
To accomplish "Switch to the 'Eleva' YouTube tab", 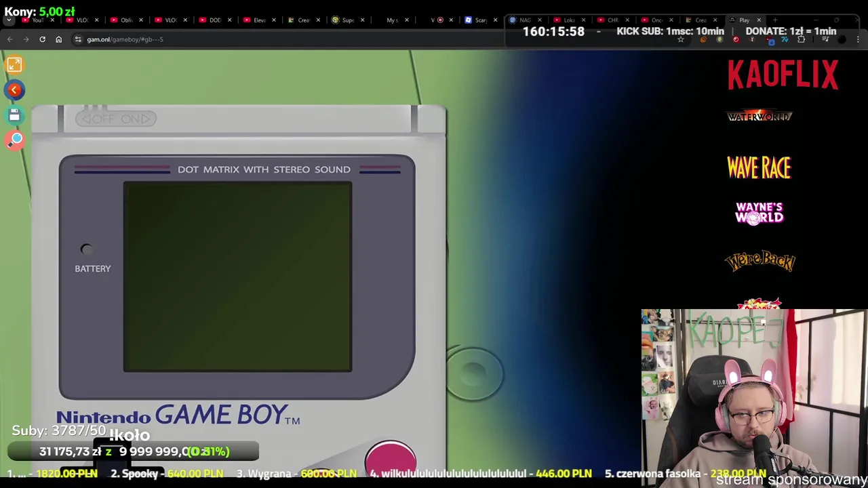I will pos(258,20).
